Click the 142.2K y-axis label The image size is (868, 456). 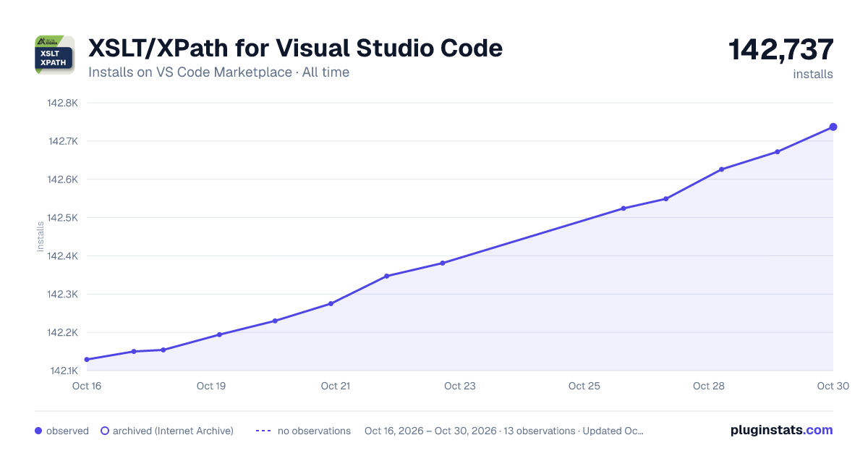(x=63, y=333)
